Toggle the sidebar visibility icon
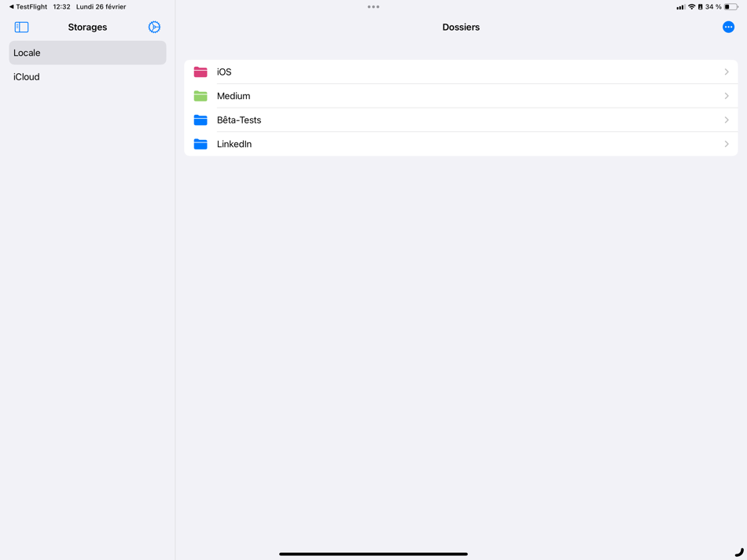Image resolution: width=747 pixels, height=560 pixels. click(x=21, y=27)
